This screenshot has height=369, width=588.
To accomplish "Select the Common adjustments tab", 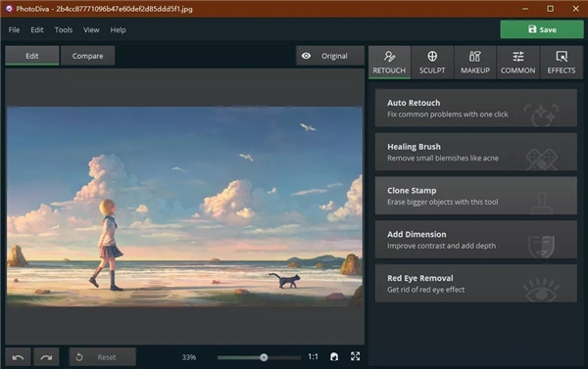I will (517, 63).
